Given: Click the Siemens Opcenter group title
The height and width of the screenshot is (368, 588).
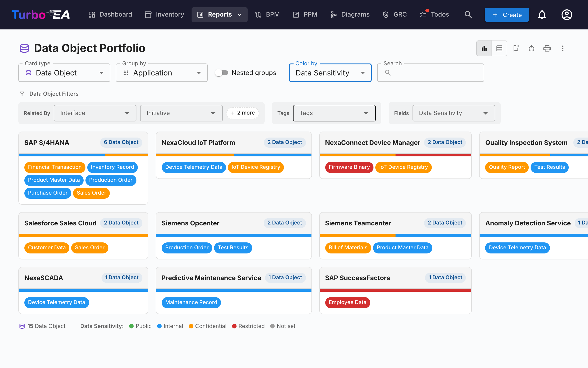Looking at the screenshot, I should [x=190, y=223].
